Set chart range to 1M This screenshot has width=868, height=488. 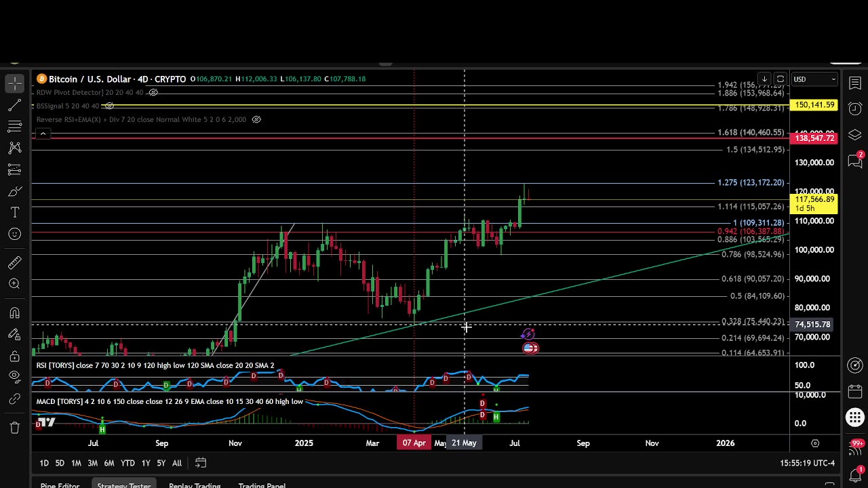pyautogui.click(x=76, y=463)
